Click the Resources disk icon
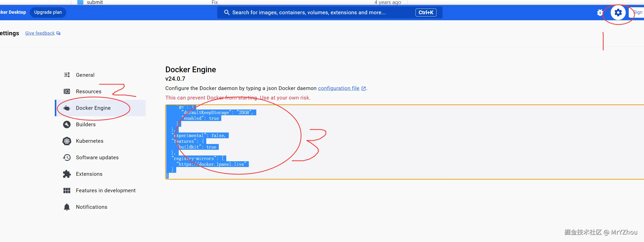644x242 pixels. pyautogui.click(x=67, y=91)
